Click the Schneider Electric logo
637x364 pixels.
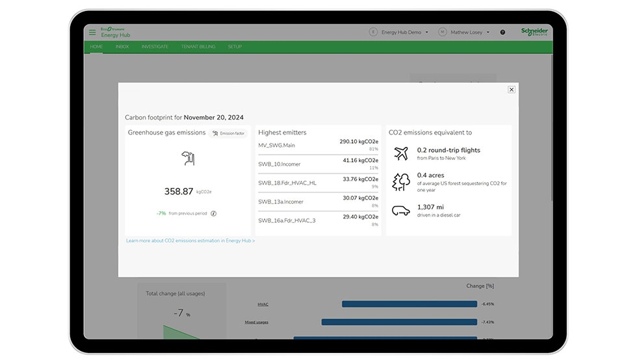click(534, 32)
